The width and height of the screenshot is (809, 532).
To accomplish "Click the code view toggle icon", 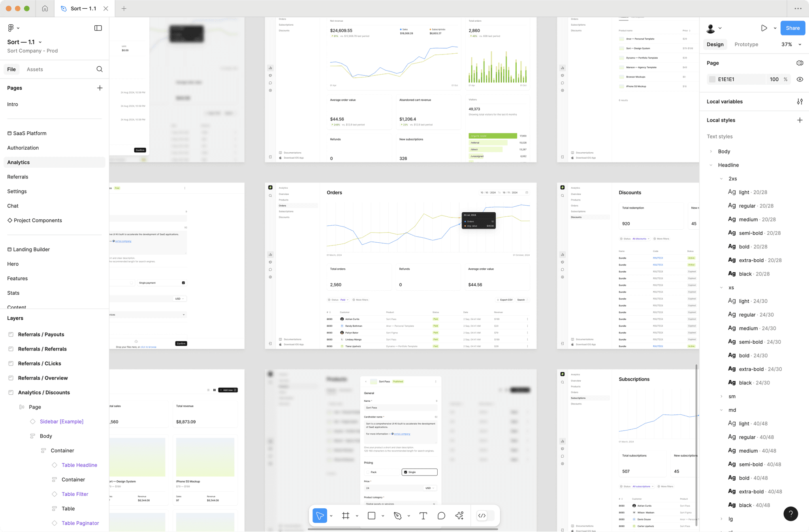I will click(x=482, y=515).
